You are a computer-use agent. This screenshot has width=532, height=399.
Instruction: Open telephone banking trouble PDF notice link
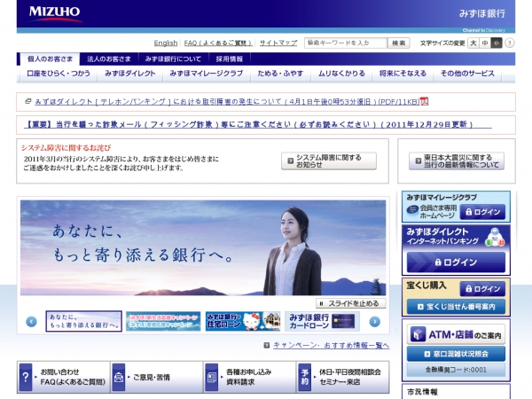227,101
